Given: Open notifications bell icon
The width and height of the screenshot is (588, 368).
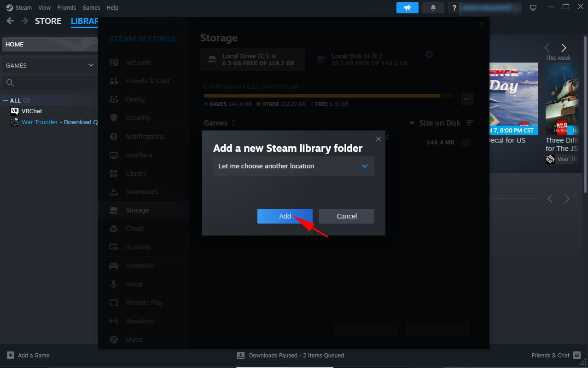Looking at the screenshot, I should click(x=433, y=8).
